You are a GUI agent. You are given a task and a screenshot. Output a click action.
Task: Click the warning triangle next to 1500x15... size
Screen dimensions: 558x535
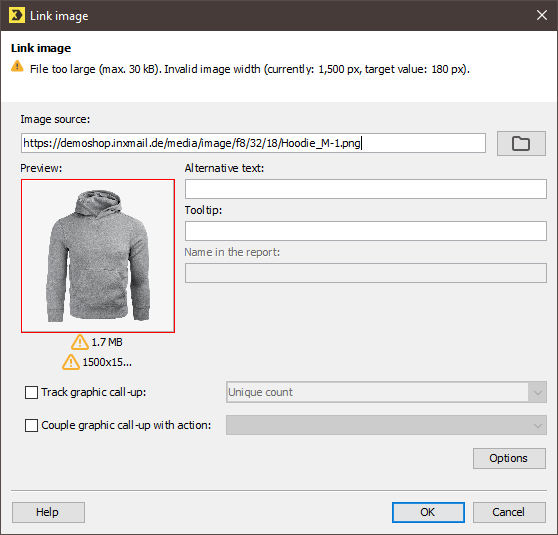click(71, 362)
